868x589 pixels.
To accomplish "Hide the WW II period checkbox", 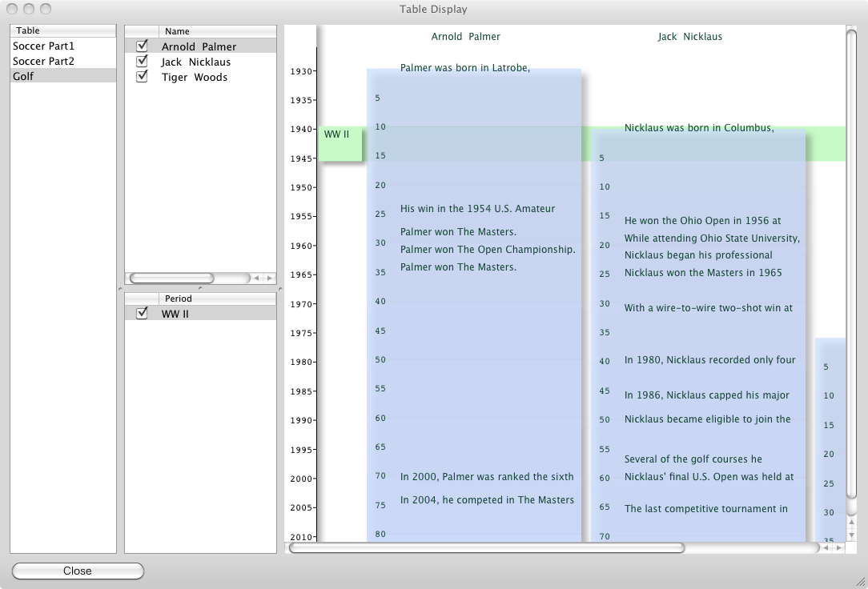I will point(143,314).
